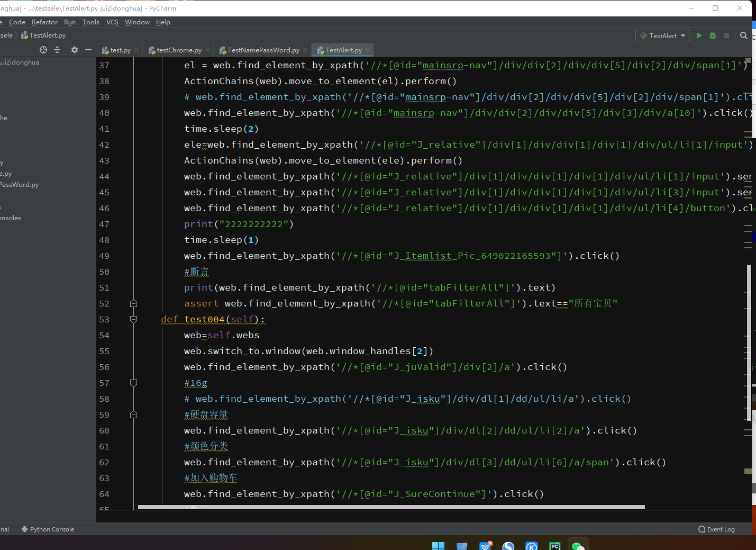Click on the print("2222222222") statement
The width and height of the screenshot is (756, 550).
239,224
